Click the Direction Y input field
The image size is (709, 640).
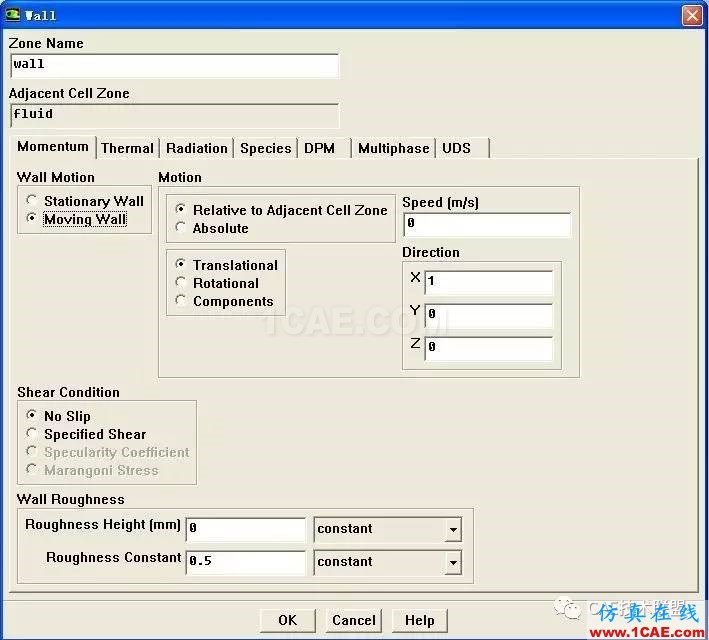point(489,315)
